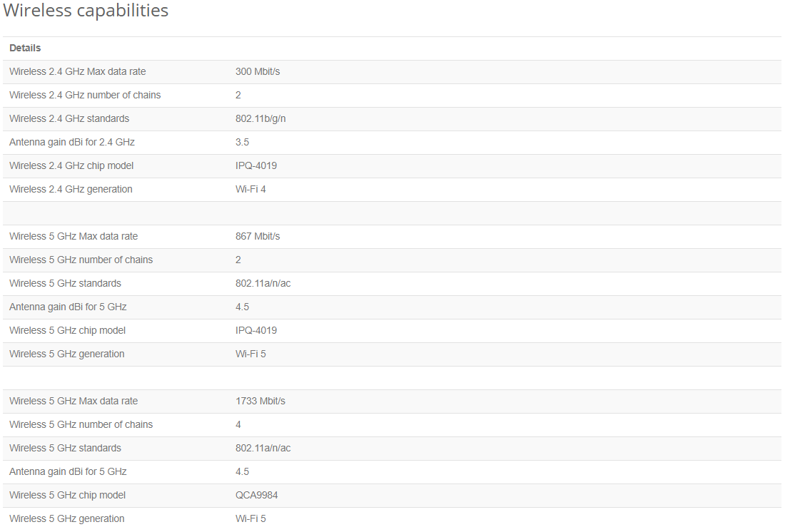
Task: Click the Wireless capabilities heading
Action: point(86,11)
